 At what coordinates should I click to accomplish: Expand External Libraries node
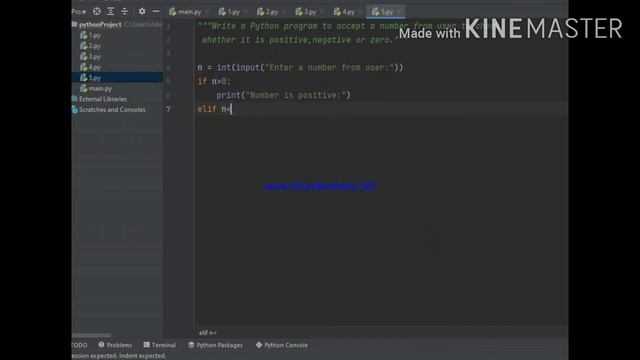pos(102,99)
